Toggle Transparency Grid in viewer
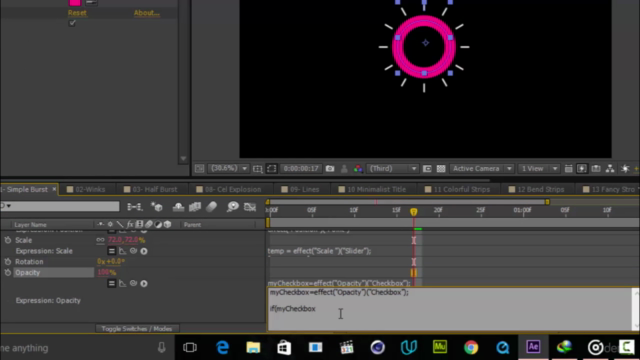The height and width of the screenshot is (360, 640). (x=441, y=169)
